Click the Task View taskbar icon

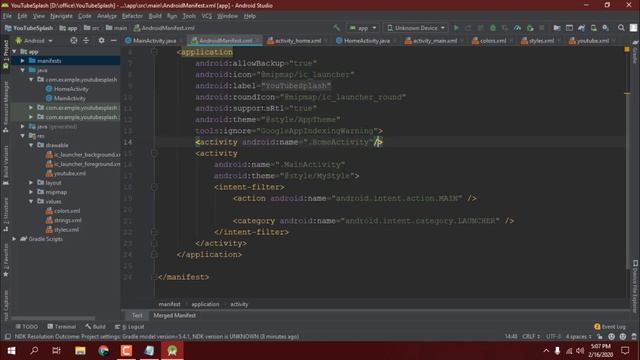(x=57, y=351)
